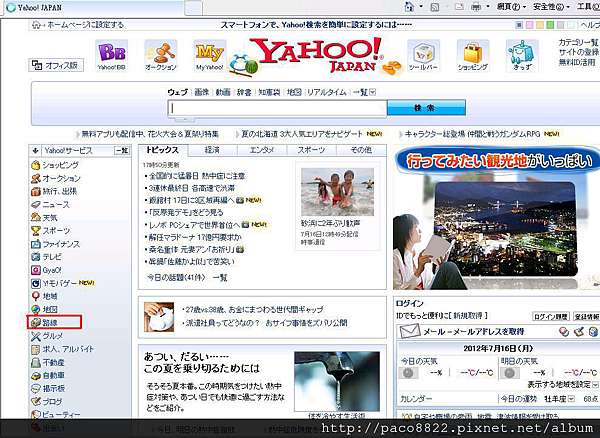The height and width of the screenshot is (438, 600).
Task: Select the green page color swatch
Action: pos(550,25)
